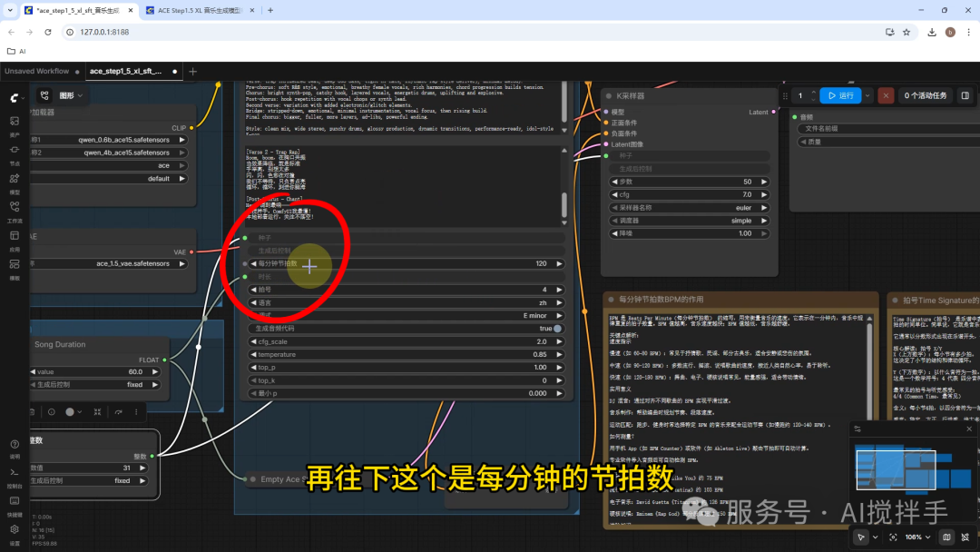980x552 pixels.
Task: Click the 0个活动任务 queue button
Action: pos(926,95)
